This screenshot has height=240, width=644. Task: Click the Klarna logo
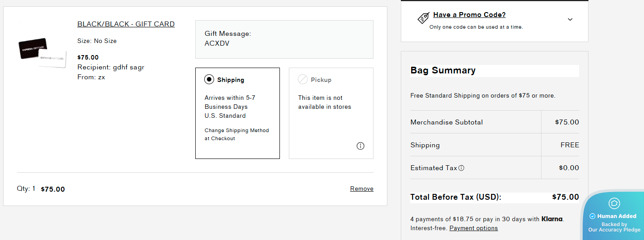pyautogui.click(x=552, y=219)
